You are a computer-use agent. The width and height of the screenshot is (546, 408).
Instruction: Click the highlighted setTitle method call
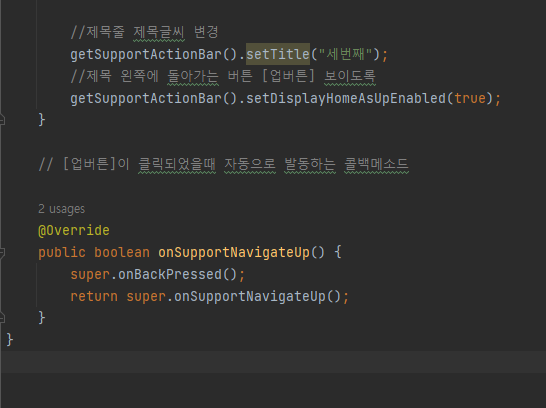[x=278, y=54]
